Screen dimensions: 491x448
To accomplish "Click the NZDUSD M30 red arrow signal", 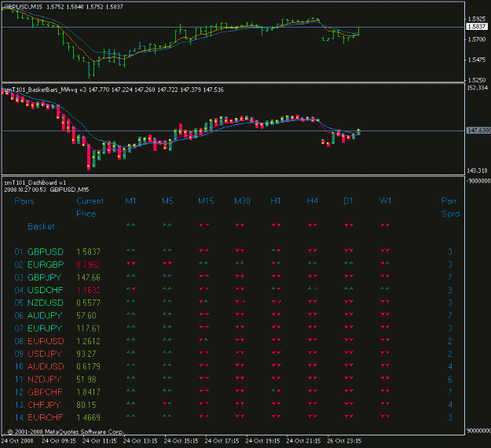I will click(x=240, y=301).
